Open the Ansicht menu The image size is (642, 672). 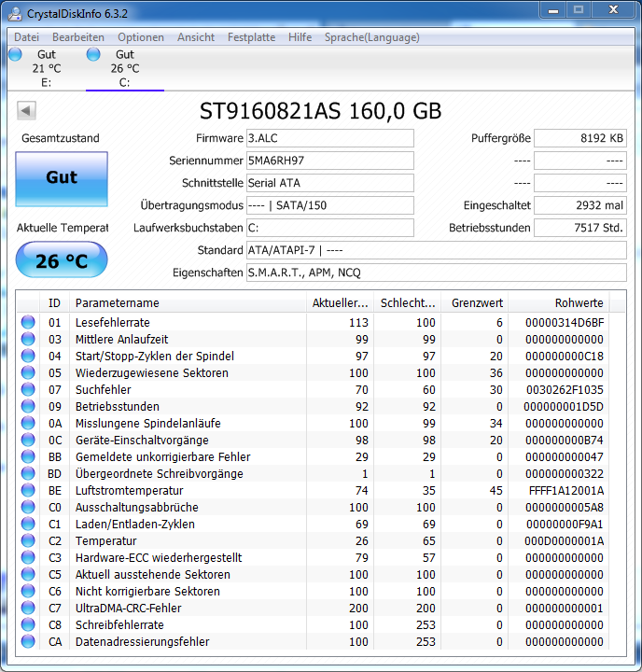coord(196,37)
